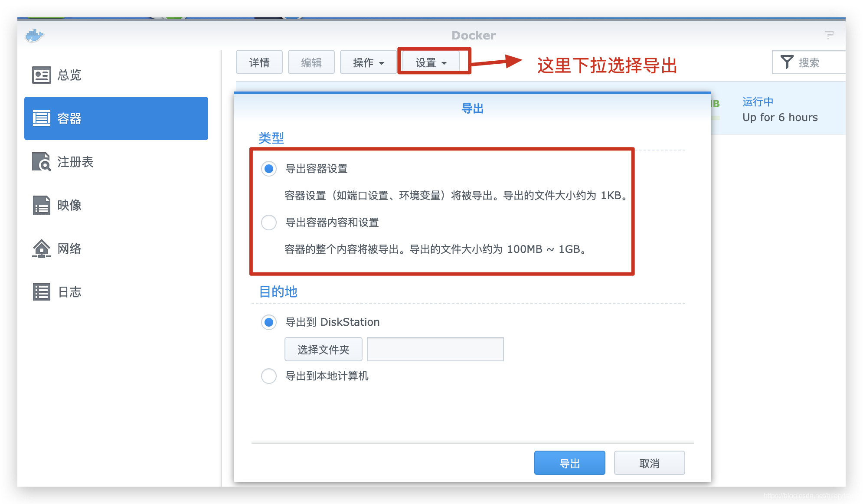Click the Docker whale logo icon
Image resolution: width=863 pixels, height=504 pixels.
(34, 35)
